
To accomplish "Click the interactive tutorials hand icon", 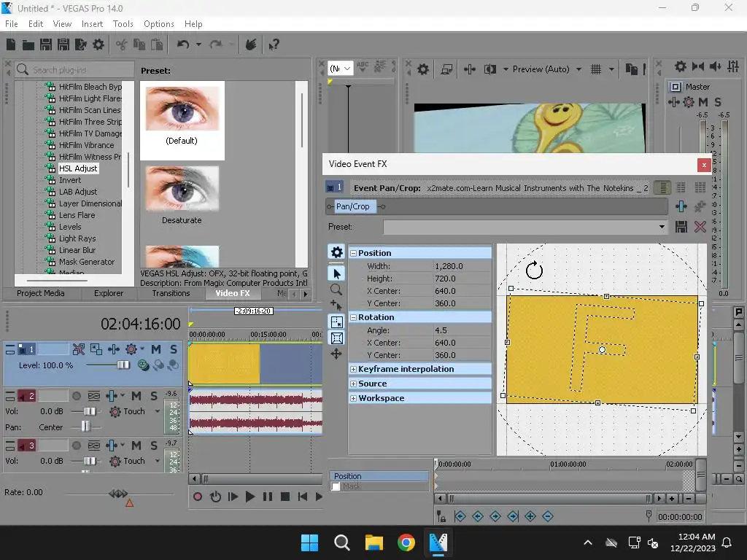I will [251, 44].
